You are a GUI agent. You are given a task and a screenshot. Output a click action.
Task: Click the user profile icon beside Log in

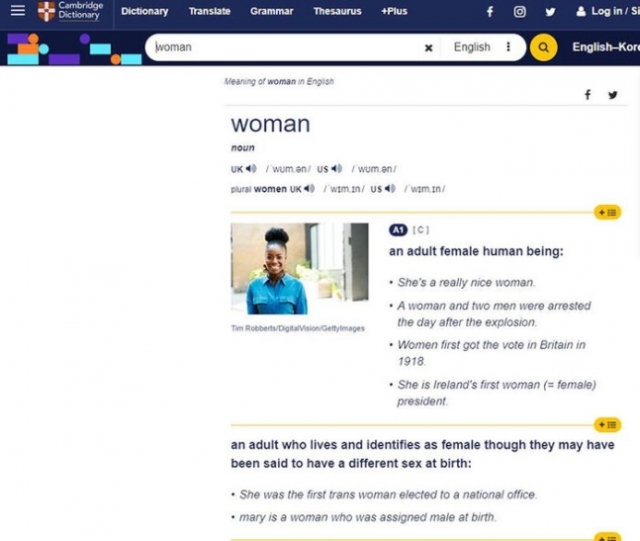[x=580, y=11]
